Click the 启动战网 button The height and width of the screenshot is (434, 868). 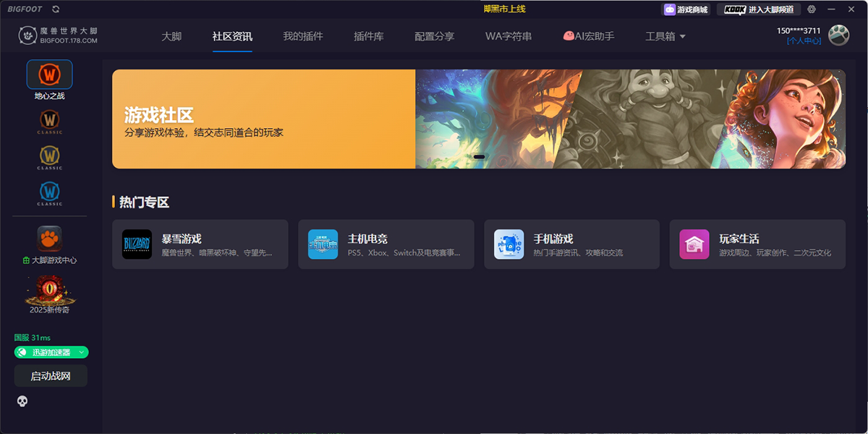tap(50, 375)
